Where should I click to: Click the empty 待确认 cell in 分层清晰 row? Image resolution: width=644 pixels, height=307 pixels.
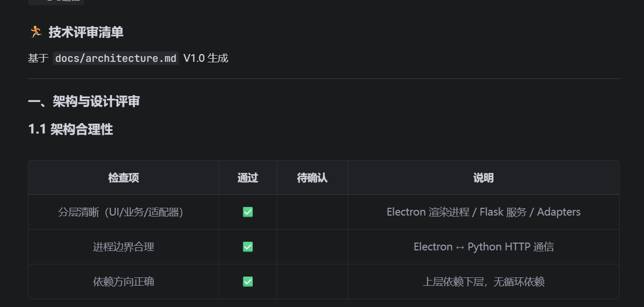click(312, 212)
